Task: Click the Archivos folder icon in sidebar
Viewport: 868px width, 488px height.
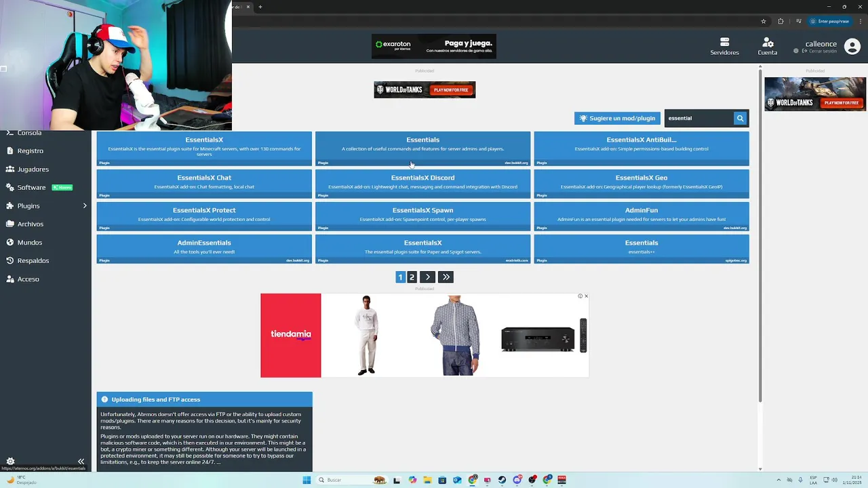Action: 10,224
